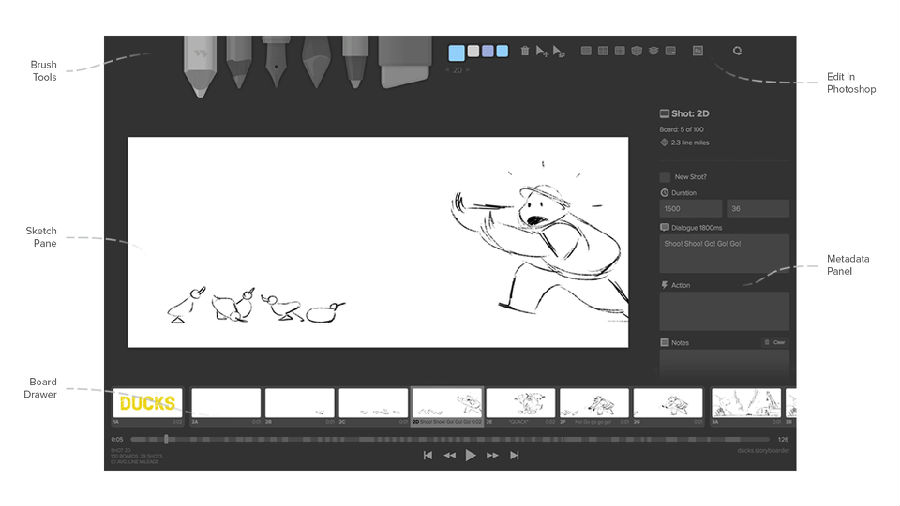Image resolution: width=900 pixels, height=506 pixels.
Task: Open Edit in Photoshop icon
Action: (x=698, y=50)
